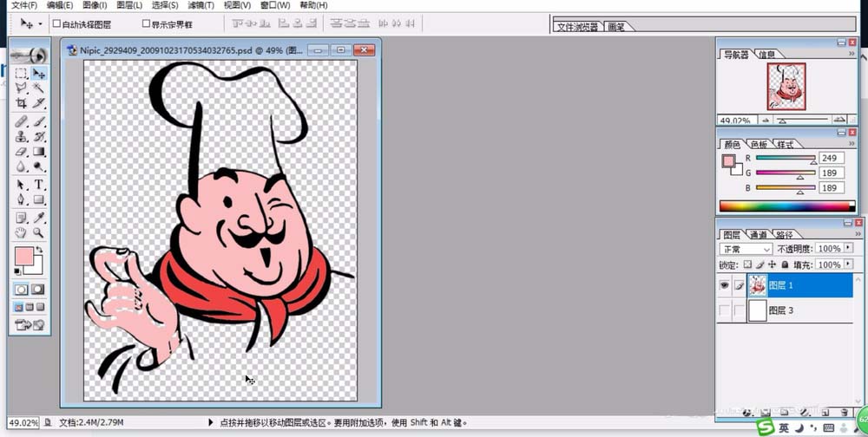Swap foreground and background colors
Viewport: 868px width, 437px height.
(x=39, y=251)
